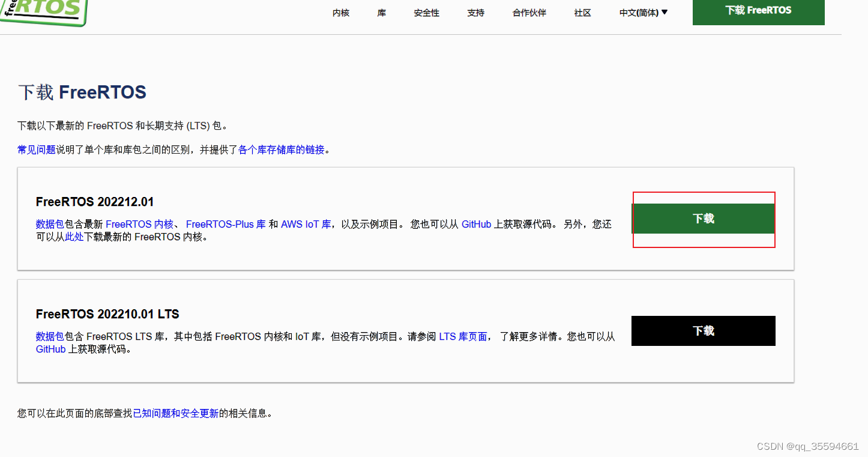
Task: Open the 库 navigation menu
Action: point(381,12)
